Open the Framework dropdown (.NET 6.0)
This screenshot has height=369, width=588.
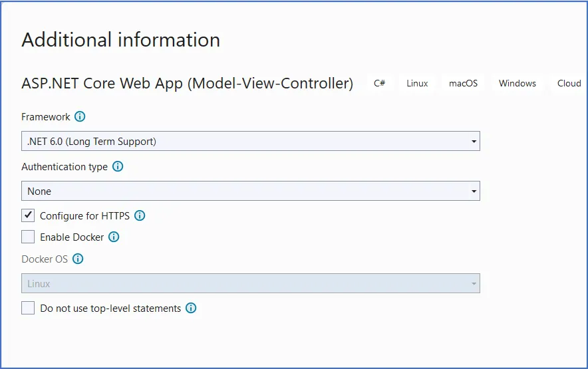(251, 141)
